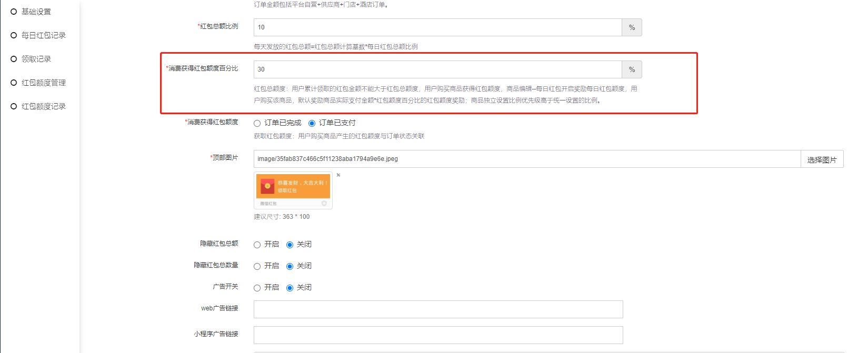The image size is (868, 353).
Task: Turn on 隐藏红包总数量 via 开启
Action: pos(257,266)
